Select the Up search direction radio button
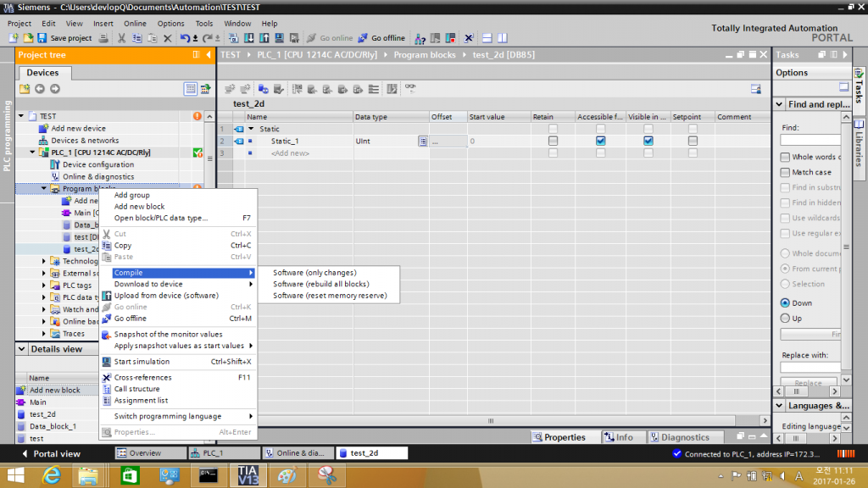The height and width of the screenshot is (488, 868). point(785,319)
